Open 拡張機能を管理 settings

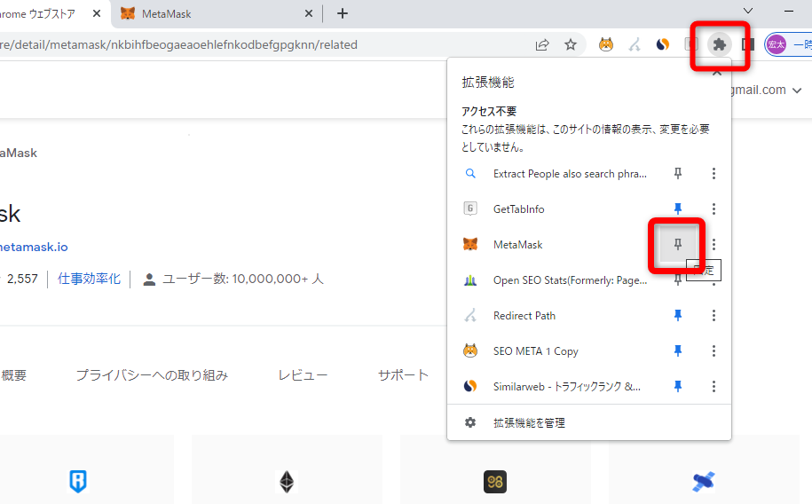click(x=529, y=422)
